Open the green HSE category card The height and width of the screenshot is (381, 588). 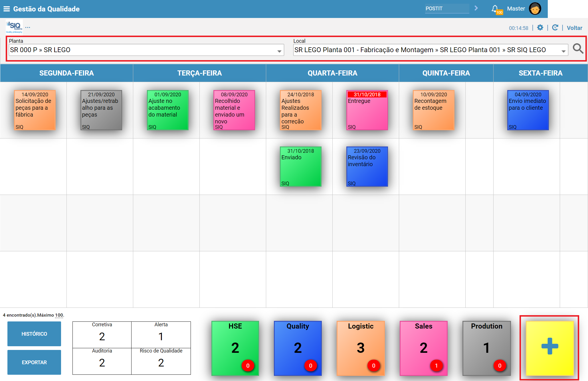pos(235,348)
